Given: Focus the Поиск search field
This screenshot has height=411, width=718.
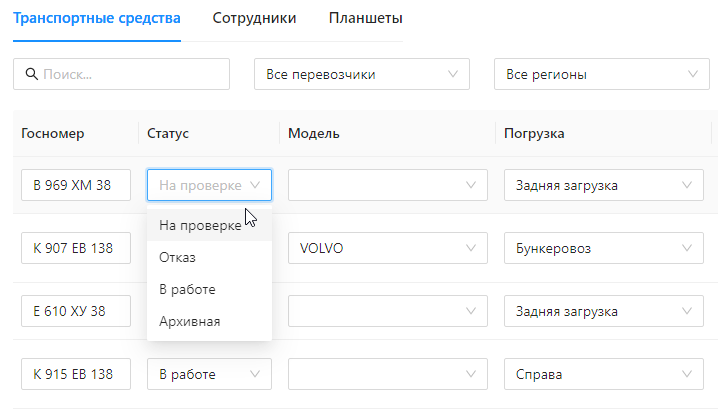Looking at the screenshot, I should (130, 74).
